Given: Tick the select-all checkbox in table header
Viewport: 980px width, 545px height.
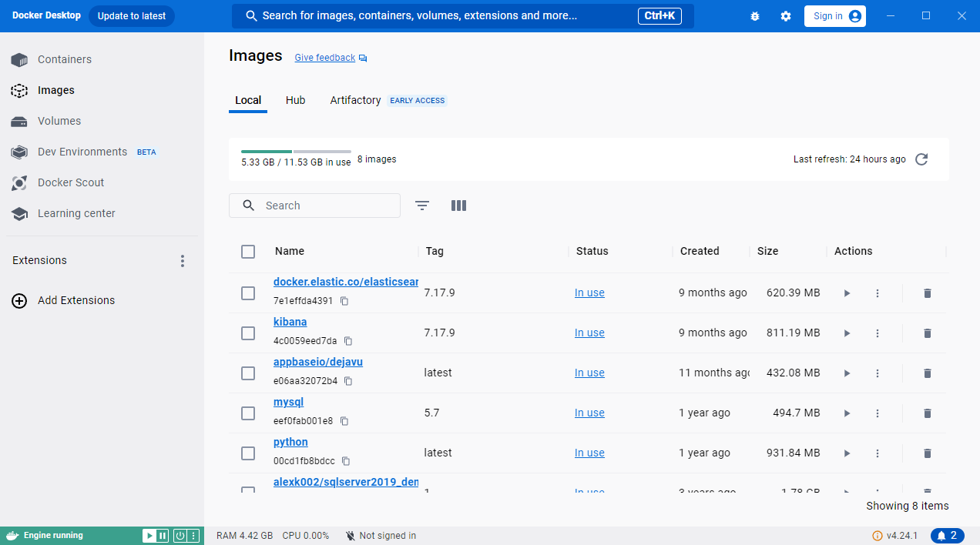Looking at the screenshot, I should (x=248, y=252).
